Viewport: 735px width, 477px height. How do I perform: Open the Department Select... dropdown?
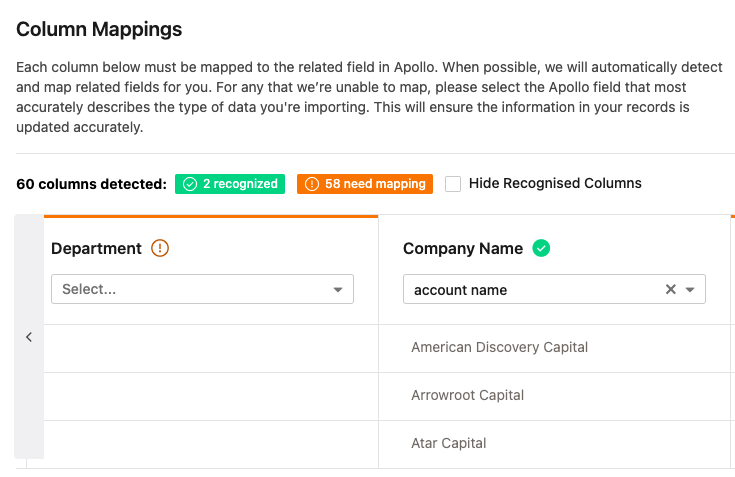click(190, 290)
